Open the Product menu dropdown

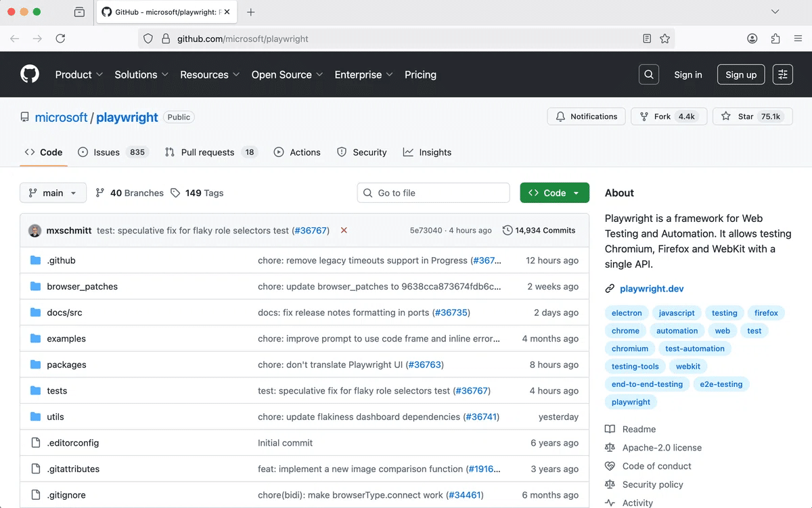pyautogui.click(x=78, y=74)
